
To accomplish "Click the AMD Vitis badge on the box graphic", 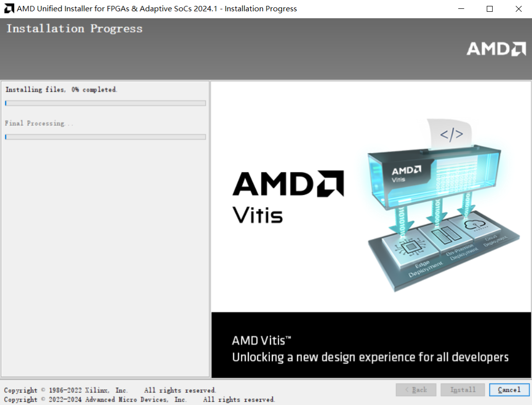I will click(407, 172).
